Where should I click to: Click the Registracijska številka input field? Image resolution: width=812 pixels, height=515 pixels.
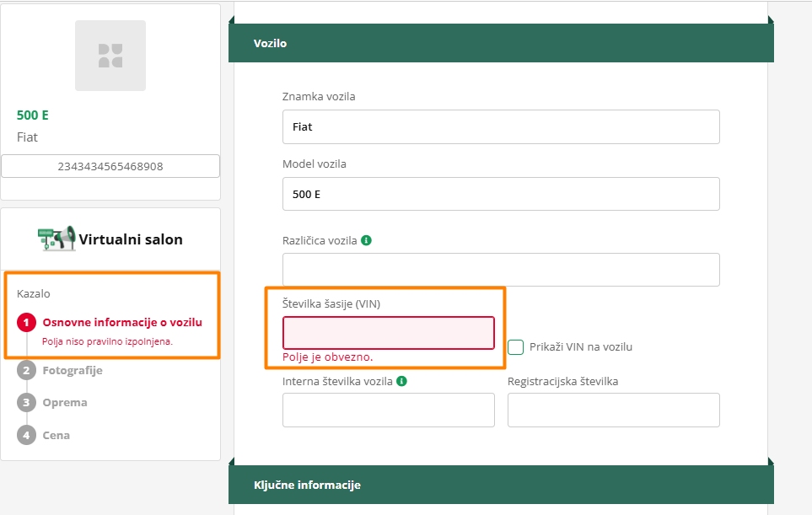613,410
